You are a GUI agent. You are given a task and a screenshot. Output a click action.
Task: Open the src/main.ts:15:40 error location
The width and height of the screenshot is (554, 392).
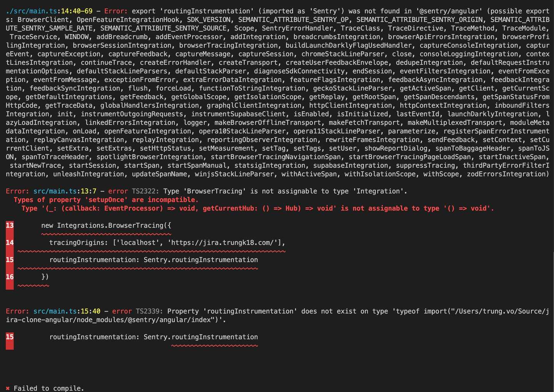click(67, 311)
